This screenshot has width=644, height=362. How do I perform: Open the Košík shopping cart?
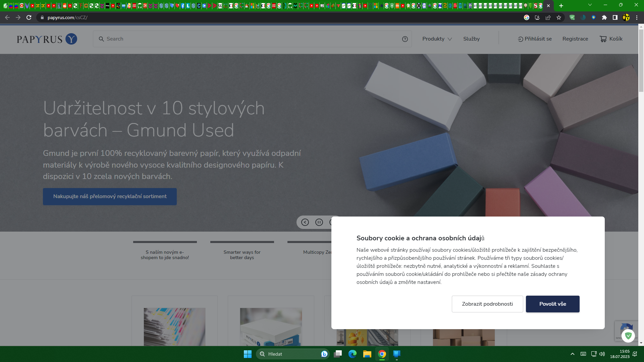click(611, 39)
